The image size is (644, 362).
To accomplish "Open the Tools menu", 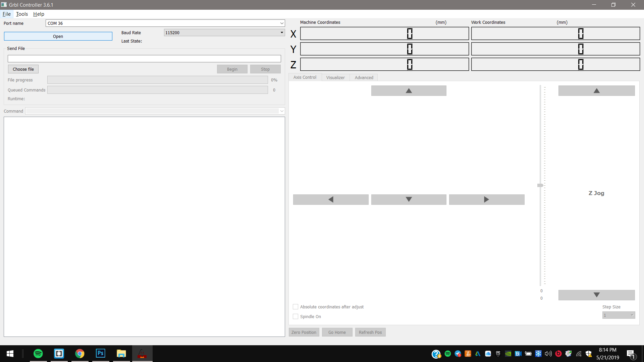I will 22,14.
